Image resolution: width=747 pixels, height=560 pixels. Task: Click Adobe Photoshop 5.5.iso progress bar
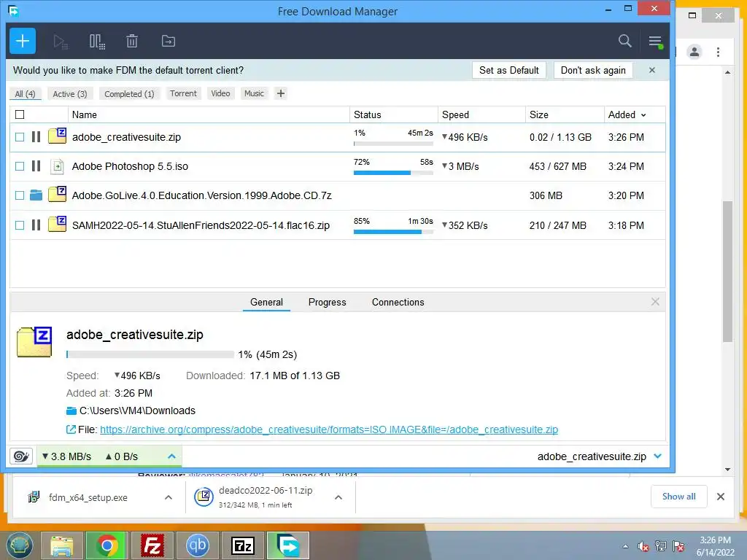pos(393,173)
